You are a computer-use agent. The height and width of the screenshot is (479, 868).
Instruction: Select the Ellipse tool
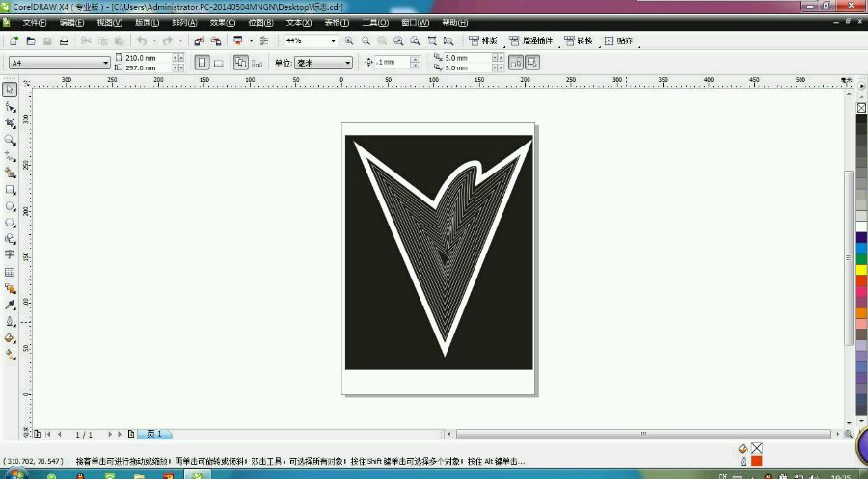coord(10,205)
